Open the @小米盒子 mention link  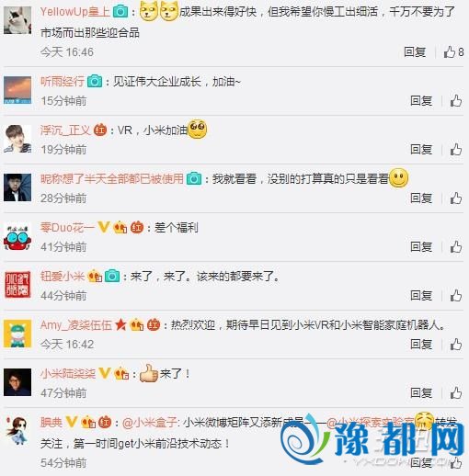point(150,423)
